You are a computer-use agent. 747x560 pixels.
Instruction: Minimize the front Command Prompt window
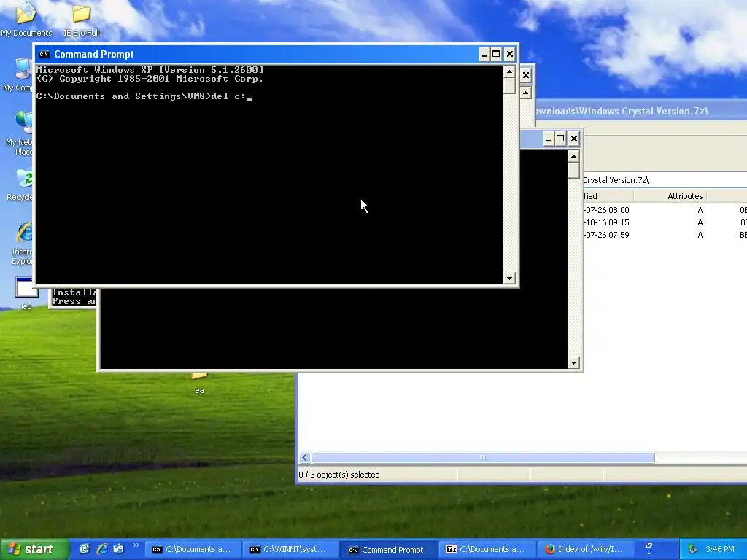click(484, 54)
